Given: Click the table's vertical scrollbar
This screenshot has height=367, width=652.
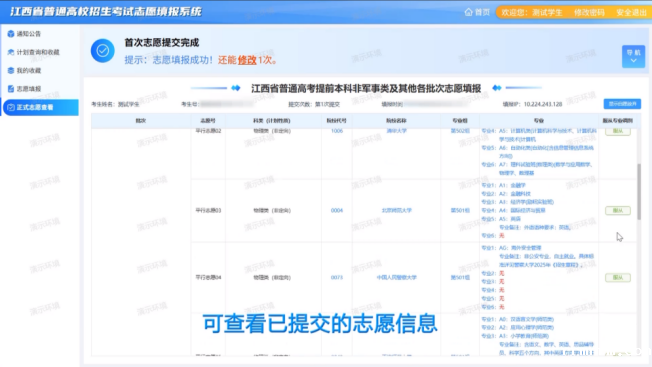Looking at the screenshot, I should [639, 195].
